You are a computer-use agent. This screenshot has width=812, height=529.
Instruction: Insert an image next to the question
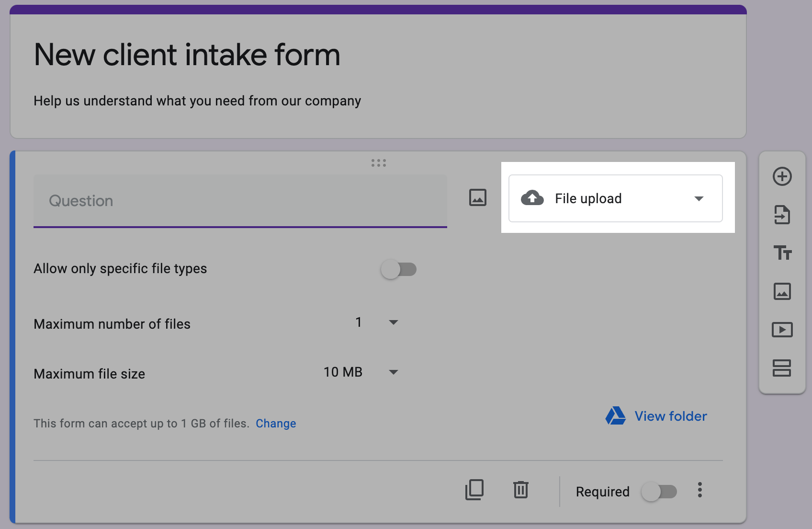tap(477, 197)
